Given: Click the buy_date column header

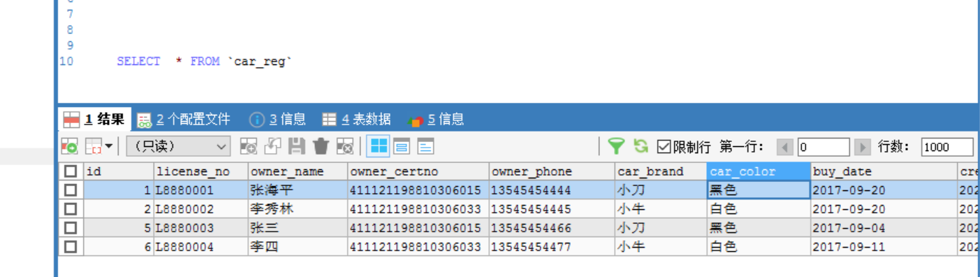Looking at the screenshot, I should (x=884, y=171).
